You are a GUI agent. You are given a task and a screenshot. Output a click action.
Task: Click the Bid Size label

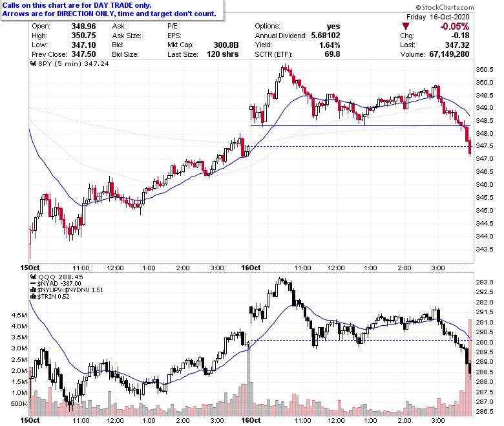pyautogui.click(x=125, y=54)
